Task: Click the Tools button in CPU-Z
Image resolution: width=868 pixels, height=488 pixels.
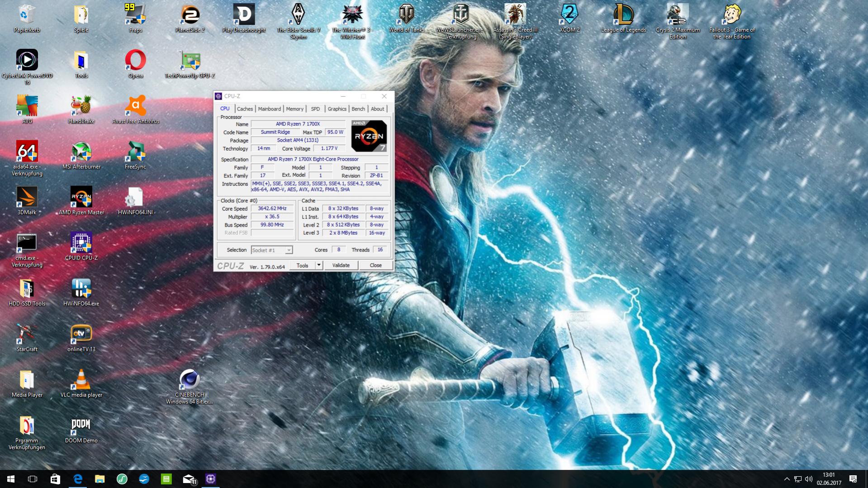Action: click(x=302, y=265)
